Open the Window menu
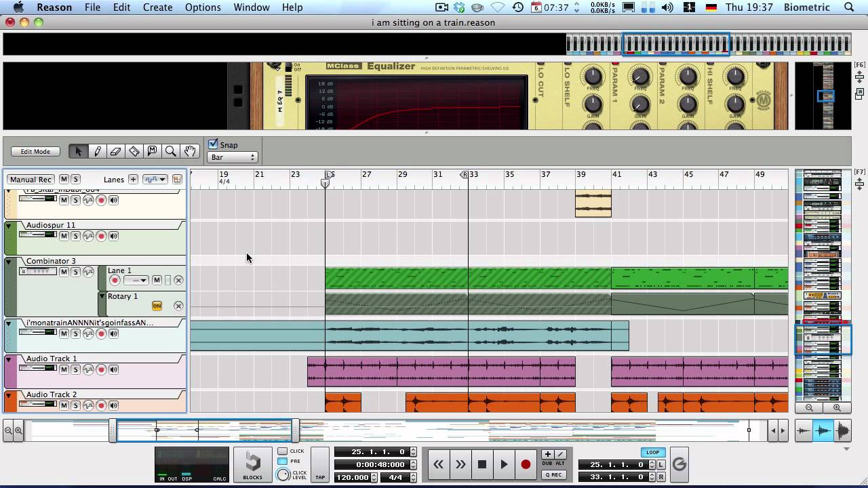 pyautogui.click(x=252, y=7)
